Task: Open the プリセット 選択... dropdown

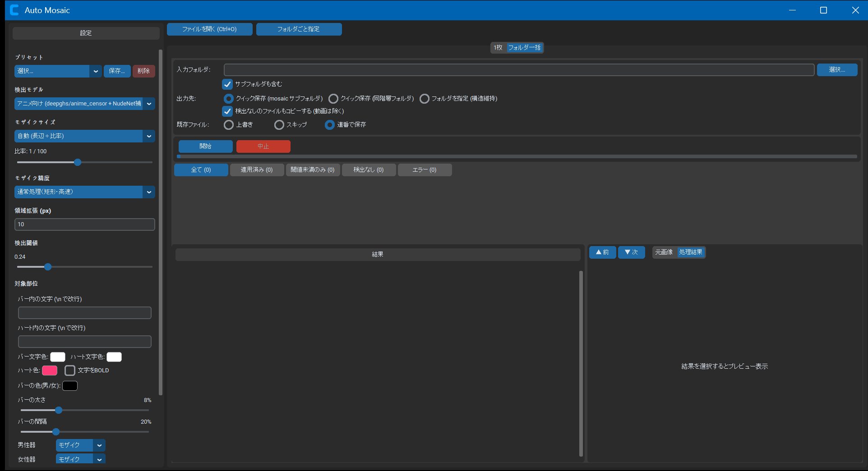Action: tap(58, 71)
